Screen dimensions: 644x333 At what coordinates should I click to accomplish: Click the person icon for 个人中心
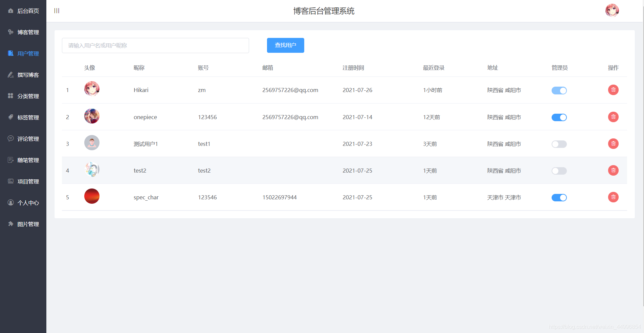(10, 203)
